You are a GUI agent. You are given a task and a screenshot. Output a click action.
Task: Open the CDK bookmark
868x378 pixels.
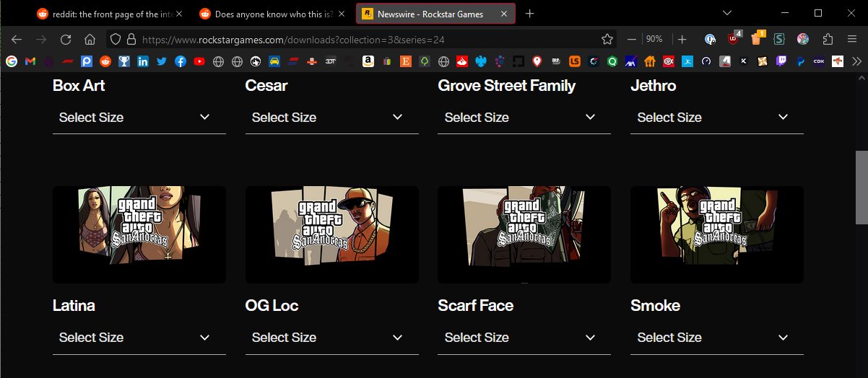(x=819, y=61)
